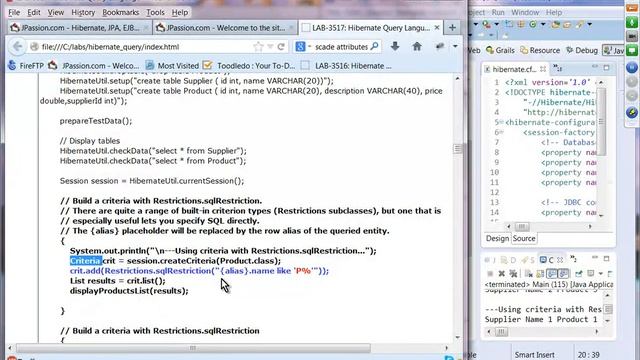Open Google search engine dropdown

point(303,47)
